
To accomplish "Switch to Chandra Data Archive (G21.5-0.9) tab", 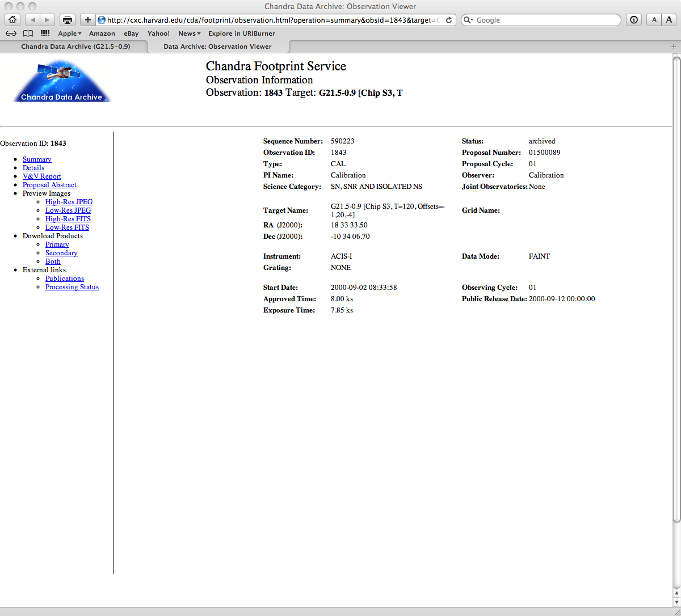I will 75,47.
